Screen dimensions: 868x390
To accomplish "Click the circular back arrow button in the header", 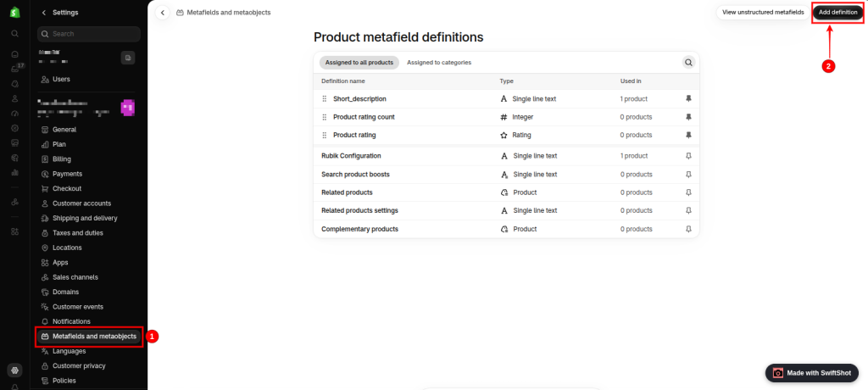I will [x=162, y=12].
